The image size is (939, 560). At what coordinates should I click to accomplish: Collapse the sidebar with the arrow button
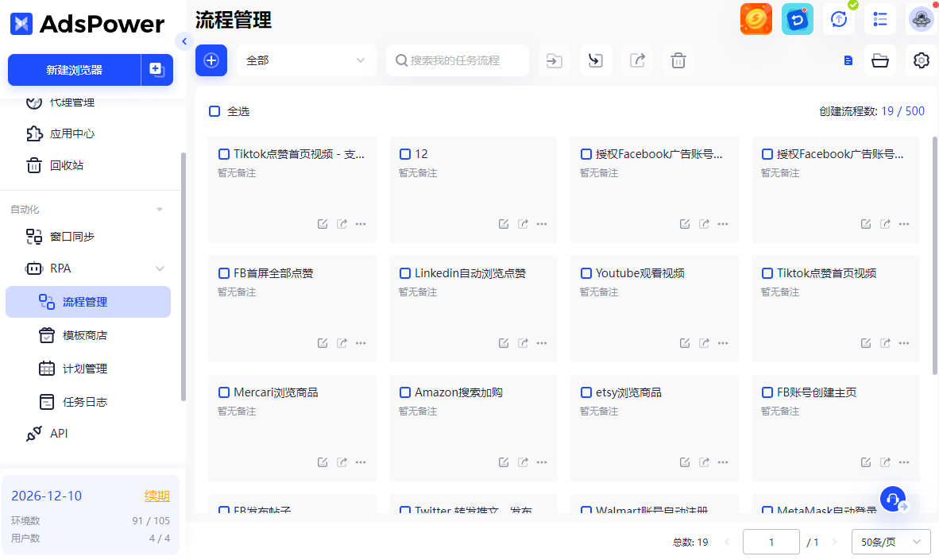[x=184, y=41]
